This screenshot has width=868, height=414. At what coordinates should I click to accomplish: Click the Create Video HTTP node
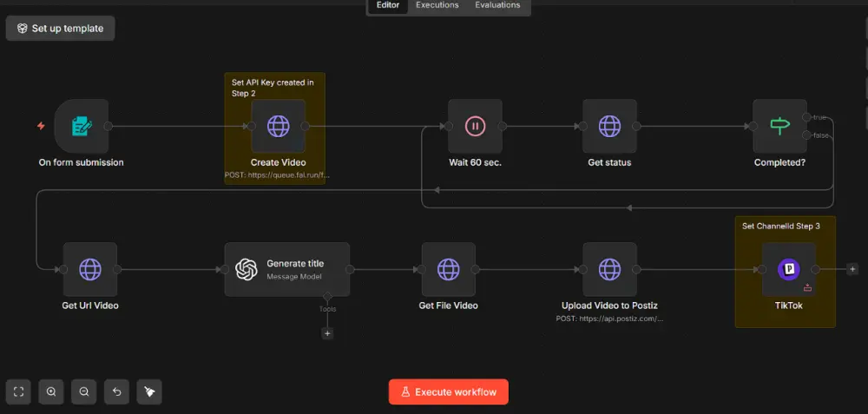coord(278,126)
